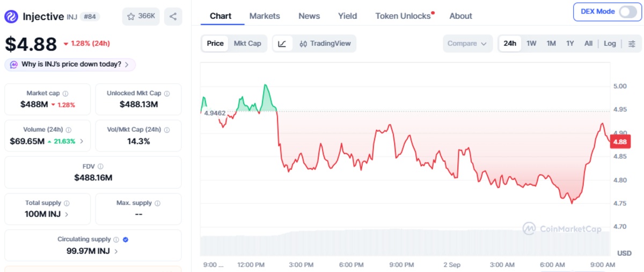This screenshot has width=644, height=272.
Task: Select the 1Y time range
Action: pyautogui.click(x=570, y=44)
